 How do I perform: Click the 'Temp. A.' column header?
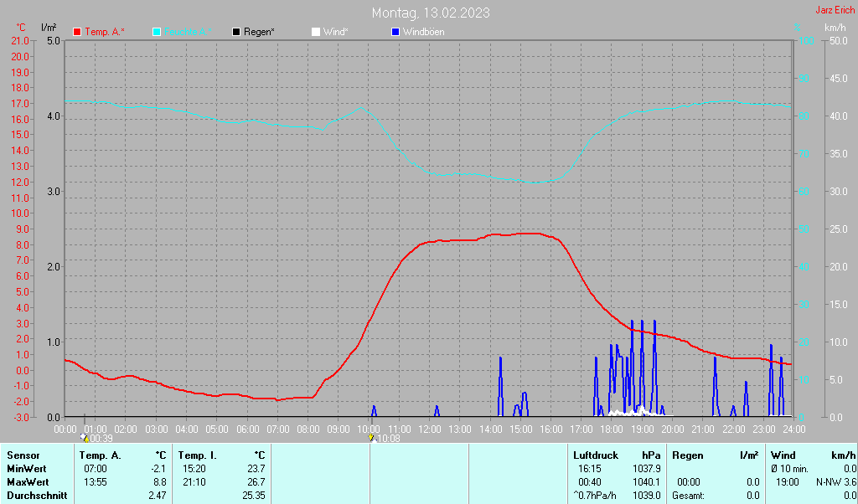click(x=101, y=455)
